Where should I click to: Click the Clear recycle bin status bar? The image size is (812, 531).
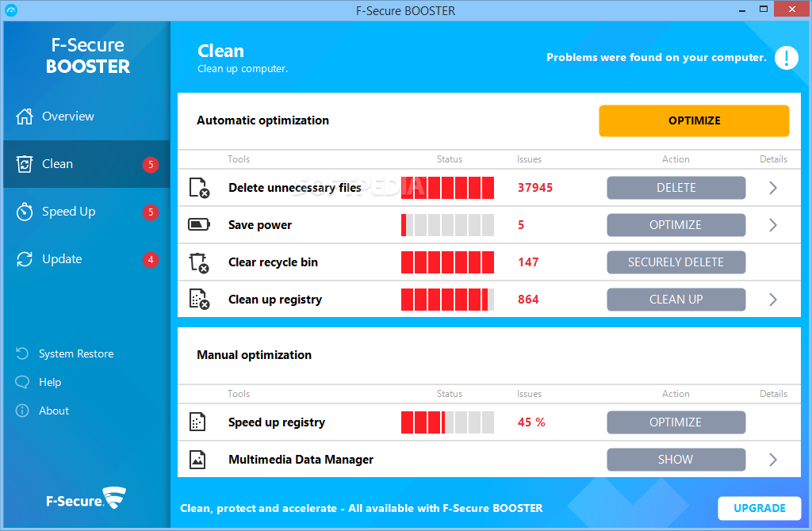tap(447, 262)
